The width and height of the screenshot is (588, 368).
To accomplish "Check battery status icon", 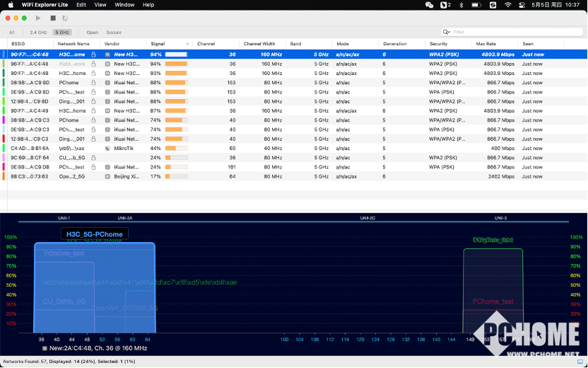I will (x=476, y=5).
